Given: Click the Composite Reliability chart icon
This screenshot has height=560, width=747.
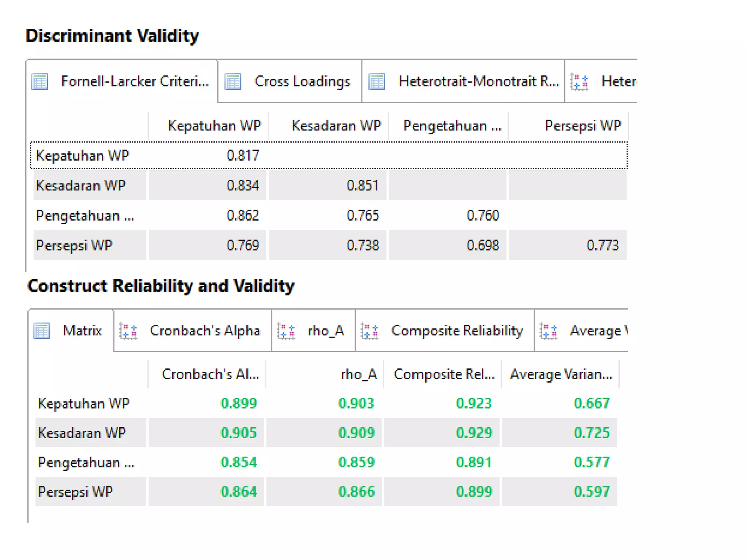Looking at the screenshot, I should 370,331.
